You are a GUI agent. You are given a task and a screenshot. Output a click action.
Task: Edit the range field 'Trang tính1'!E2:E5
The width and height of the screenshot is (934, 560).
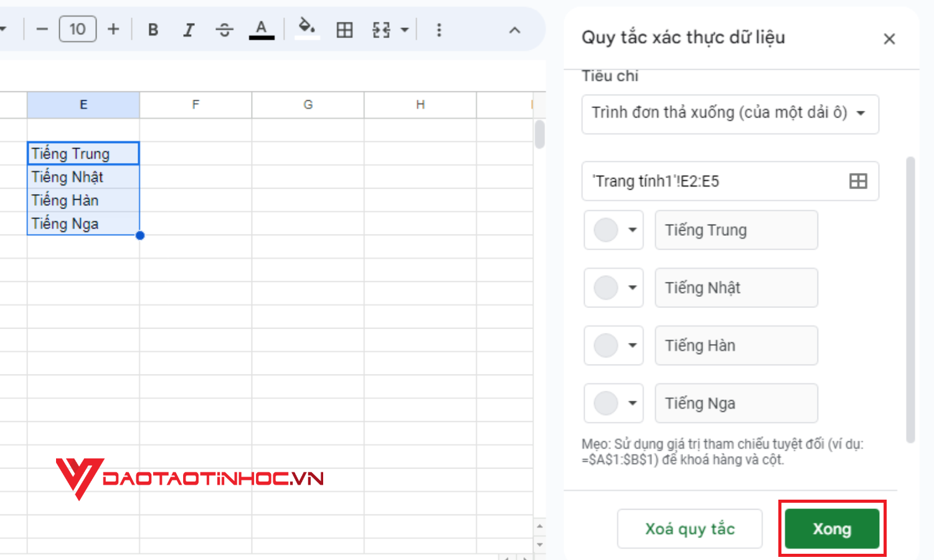[x=716, y=181]
